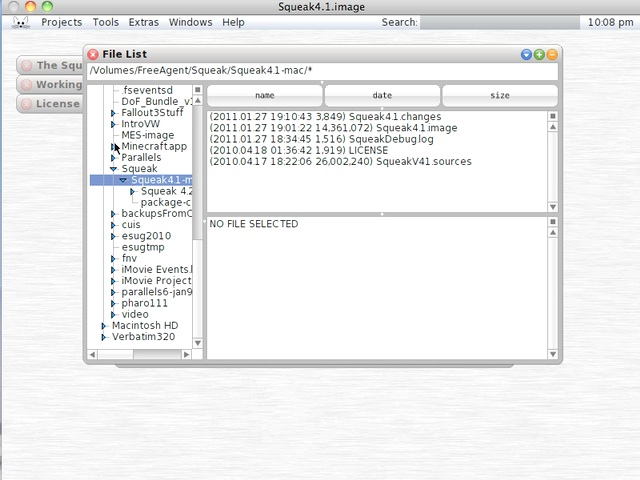Select SqueakV41.sources file

click(340, 162)
